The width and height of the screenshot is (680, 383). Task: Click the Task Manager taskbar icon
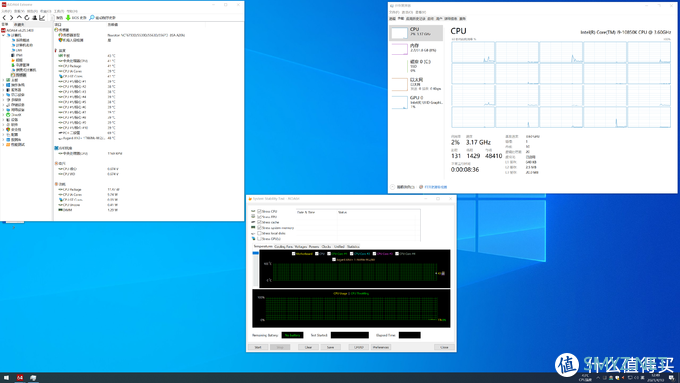(x=33, y=378)
